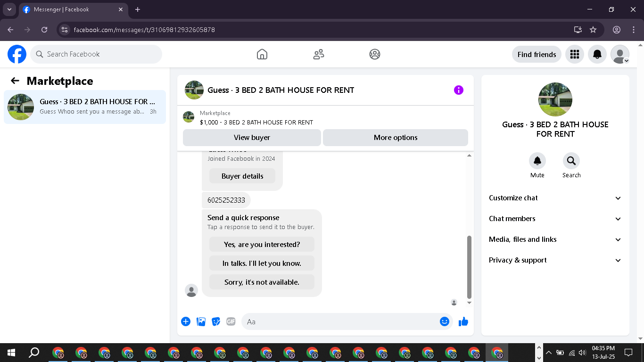The width and height of the screenshot is (644, 362).
Task: Click the More options button
Action: (396, 138)
